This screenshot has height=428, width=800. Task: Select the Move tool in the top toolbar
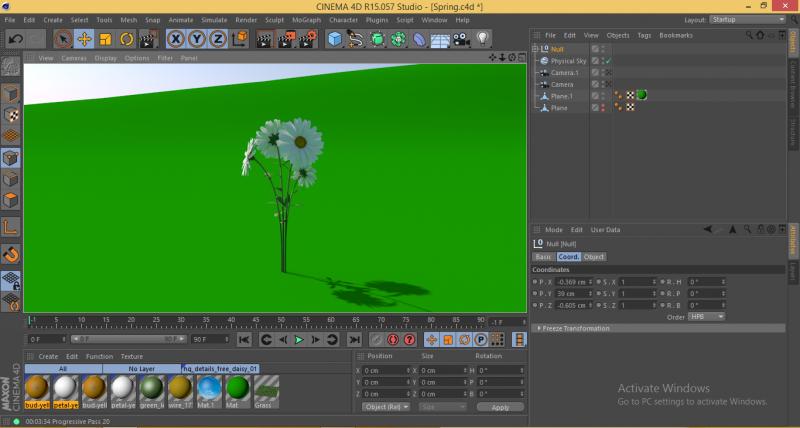(x=84, y=39)
